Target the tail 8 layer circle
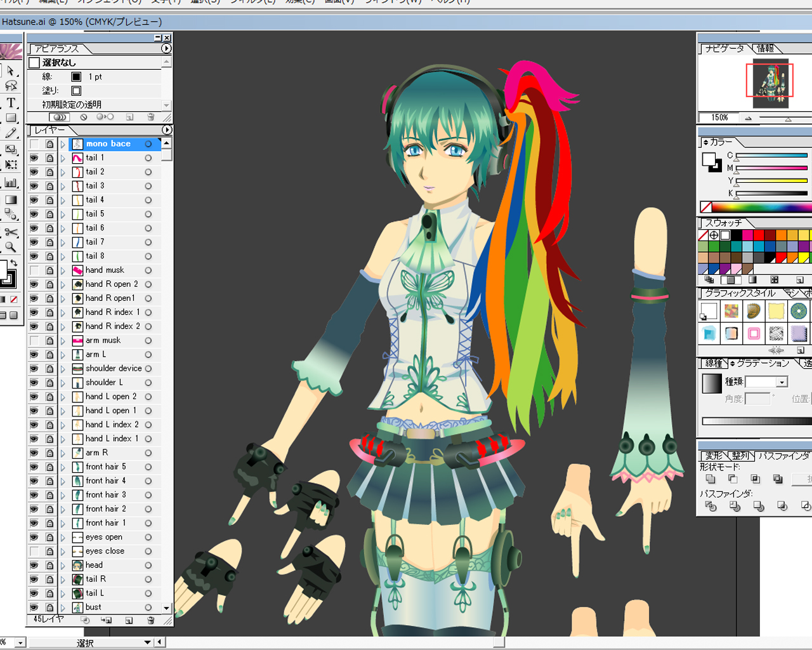The height and width of the screenshot is (650, 812). [x=148, y=256]
